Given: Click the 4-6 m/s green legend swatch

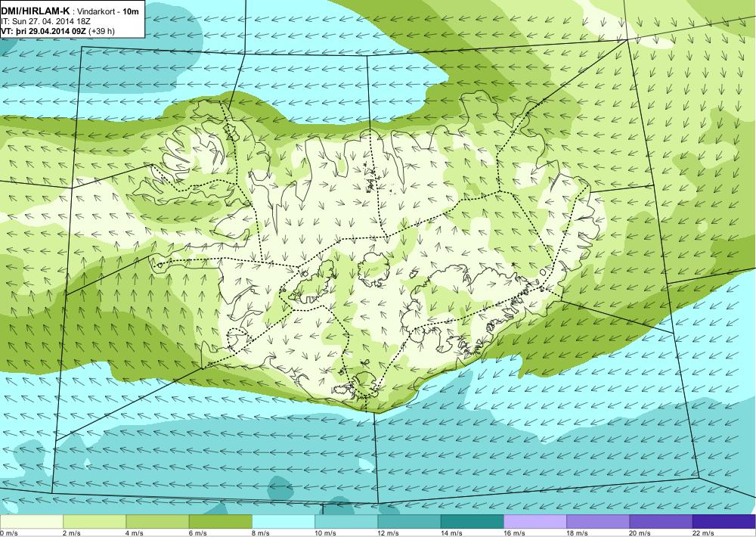Looking at the screenshot, I should [x=157, y=521].
